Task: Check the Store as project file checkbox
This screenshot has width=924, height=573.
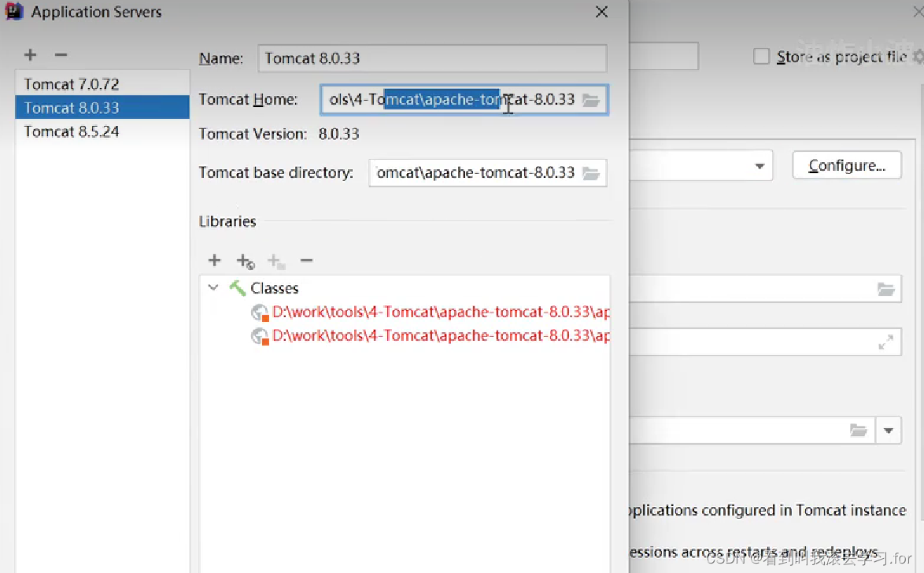Action: pyautogui.click(x=761, y=56)
